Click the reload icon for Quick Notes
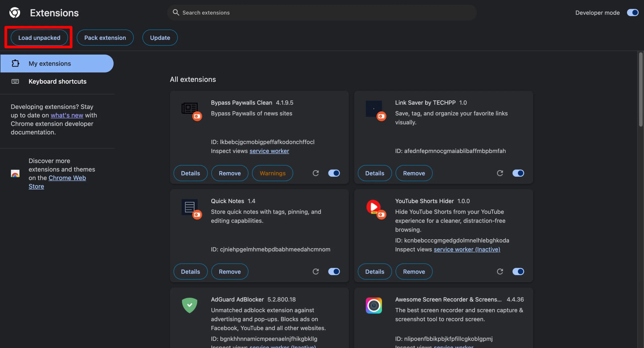The height and width of the screenshot is (348, 644). [x=316, y=271]
